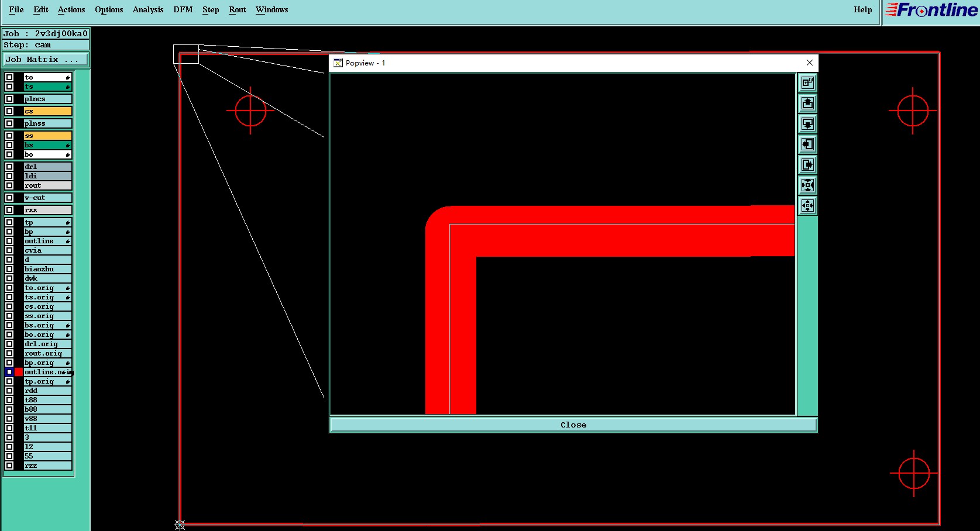Viewport: 980px width, 531px height.
Task: Click the Job Matrix button
Action: (x=46, y=60)
